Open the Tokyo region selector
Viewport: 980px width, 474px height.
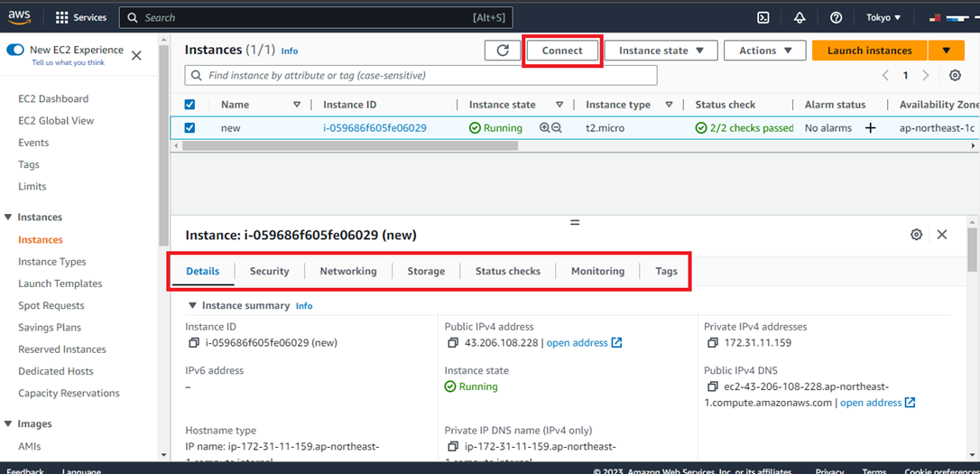coord(883,17)
